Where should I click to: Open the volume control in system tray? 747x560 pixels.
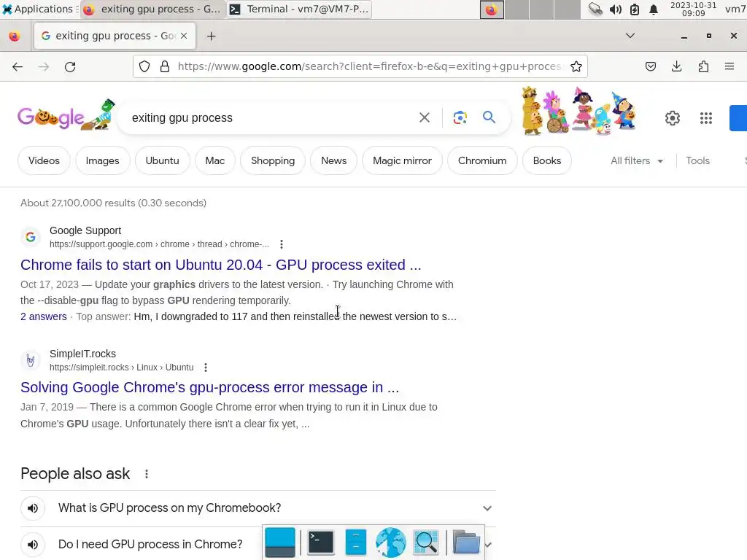(x=616, y=9)
